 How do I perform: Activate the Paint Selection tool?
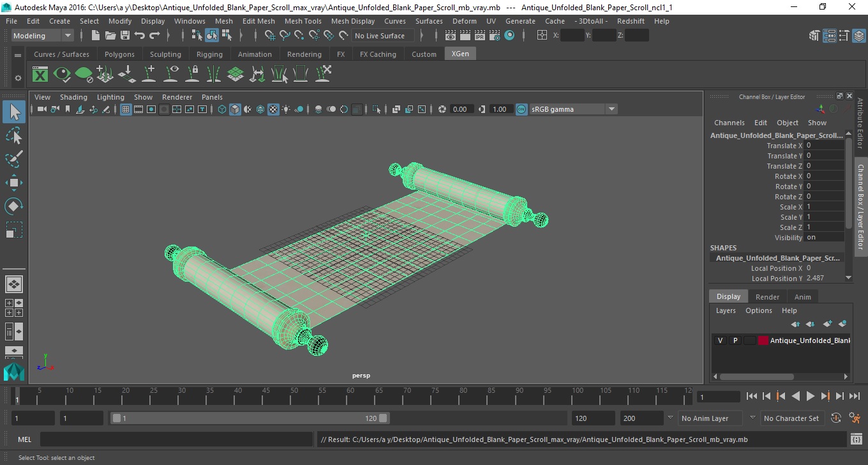14,158
